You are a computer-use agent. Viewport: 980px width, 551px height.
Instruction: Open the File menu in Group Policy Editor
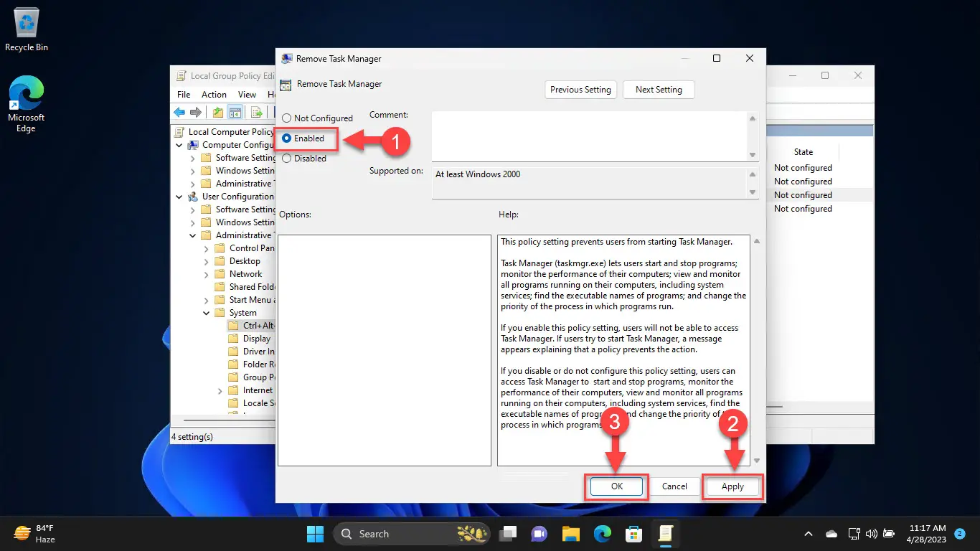pyautogui.click(x=184, y=95)
